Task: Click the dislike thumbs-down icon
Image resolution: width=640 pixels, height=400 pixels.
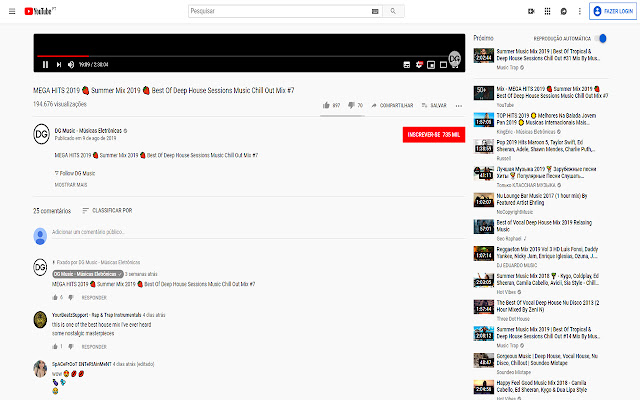Action: (350, 105)
